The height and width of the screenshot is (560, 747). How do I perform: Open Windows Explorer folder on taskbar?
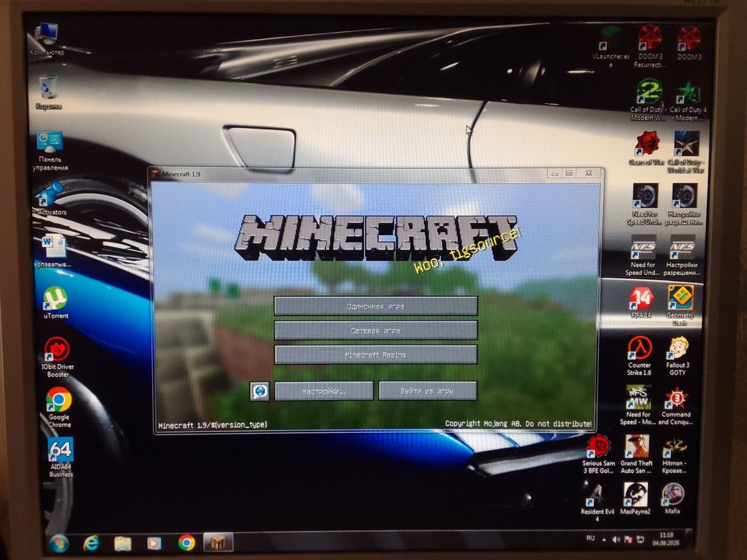coord(122,543)
